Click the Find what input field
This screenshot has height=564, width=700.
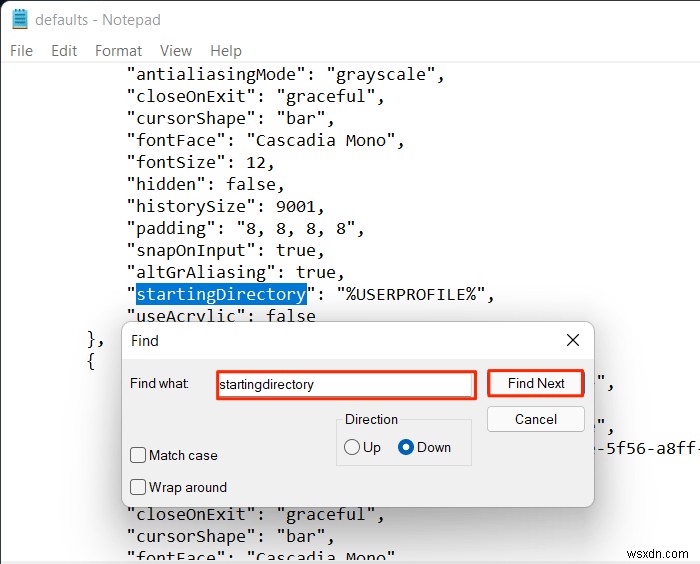(346, 384)
